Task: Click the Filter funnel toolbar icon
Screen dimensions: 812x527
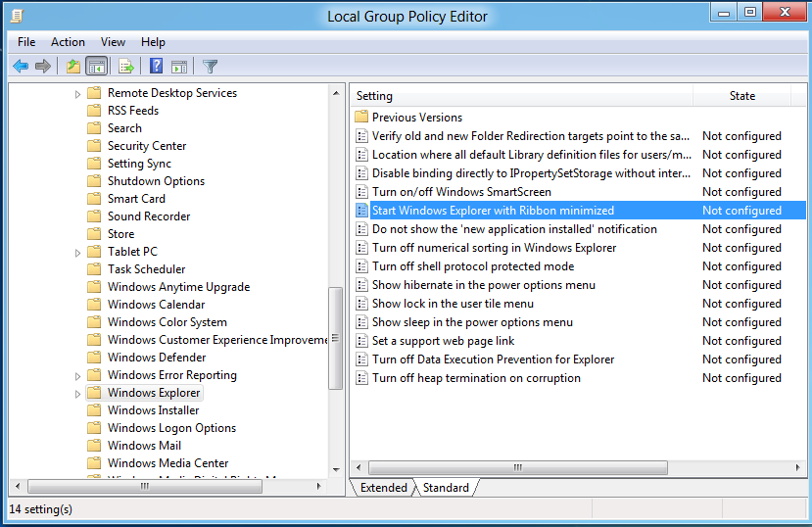Action: point(210,67)
